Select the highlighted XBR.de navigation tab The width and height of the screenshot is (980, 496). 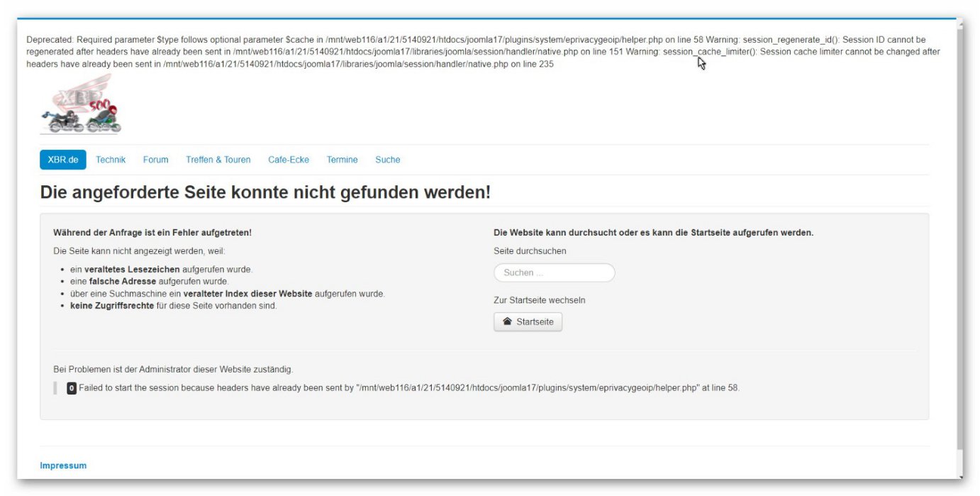pos(63,159)
